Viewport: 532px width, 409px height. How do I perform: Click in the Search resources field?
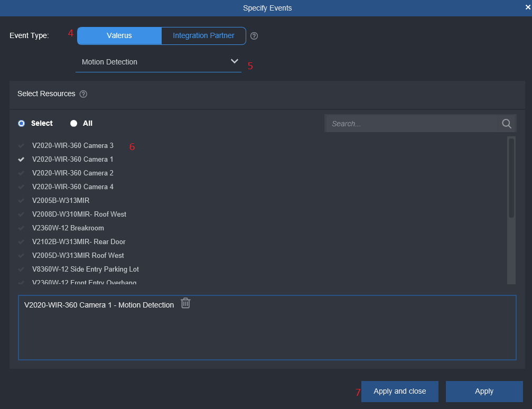[412, 124]
